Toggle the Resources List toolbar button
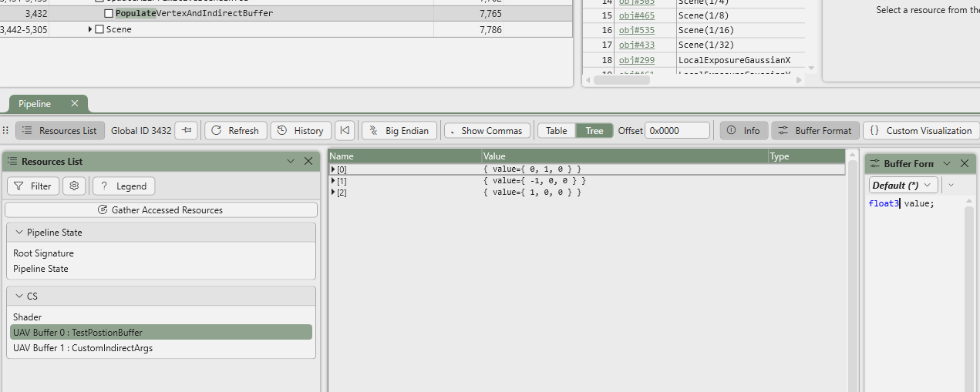Screen dimensions: 980x392 click(x=60, y=131)
